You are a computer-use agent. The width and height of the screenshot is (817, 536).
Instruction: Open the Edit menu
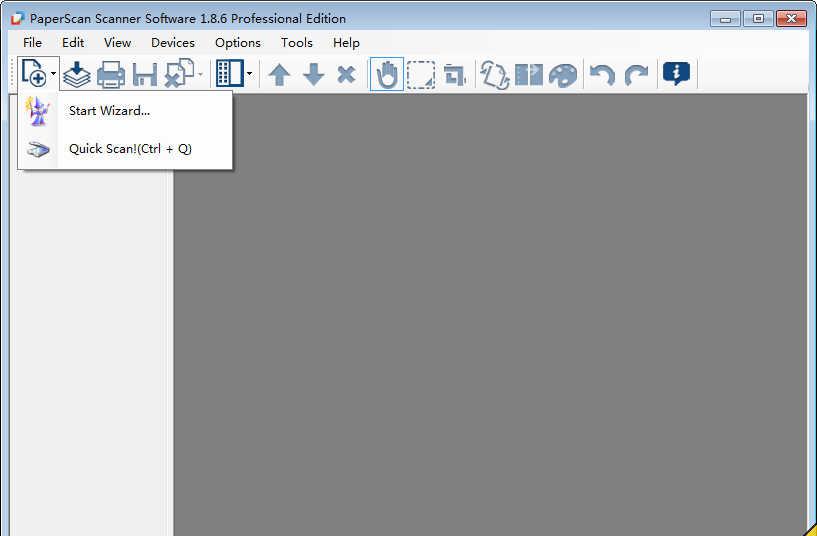point(73,43)
